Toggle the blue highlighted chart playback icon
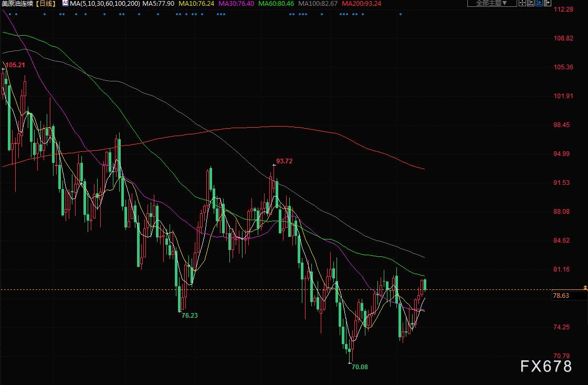Screen dimensions: 588x385 click(x=539, y=3)
